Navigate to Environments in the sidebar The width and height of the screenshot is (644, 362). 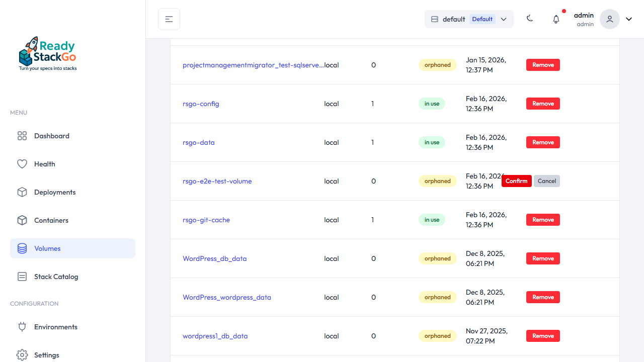[x=55, y=327]
